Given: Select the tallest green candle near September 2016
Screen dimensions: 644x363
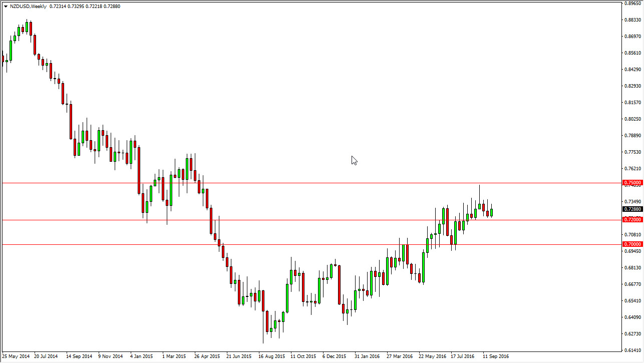Looking at the screenshot, I should click(x=479, y=205).
